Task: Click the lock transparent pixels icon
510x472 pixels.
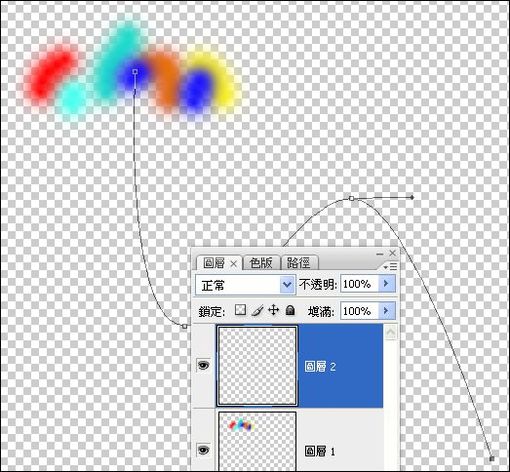Action: pyautogui.click(x=240, y=310)
